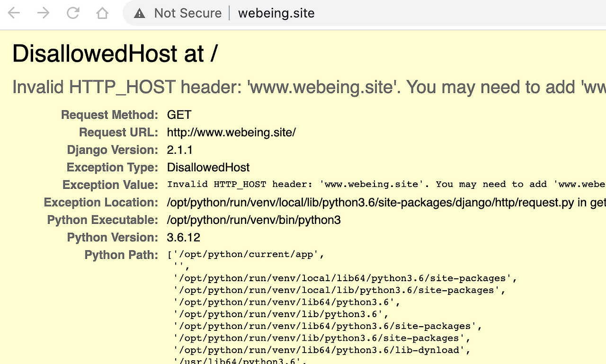Click the back navigation arrow

click(x=14, y=13)
